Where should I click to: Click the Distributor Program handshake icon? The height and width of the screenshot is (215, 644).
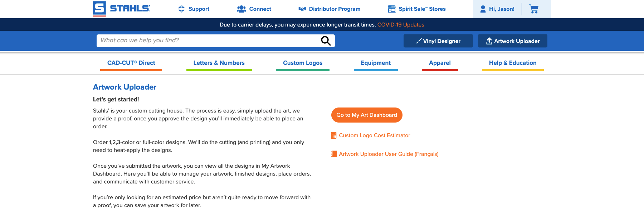[302, 9]
